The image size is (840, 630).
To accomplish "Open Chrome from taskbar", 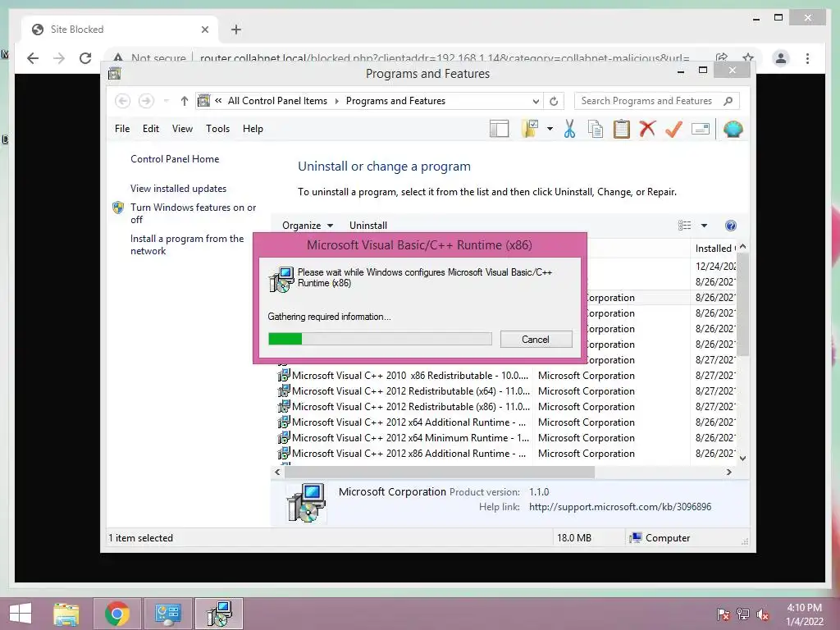I will pos(117,614).
